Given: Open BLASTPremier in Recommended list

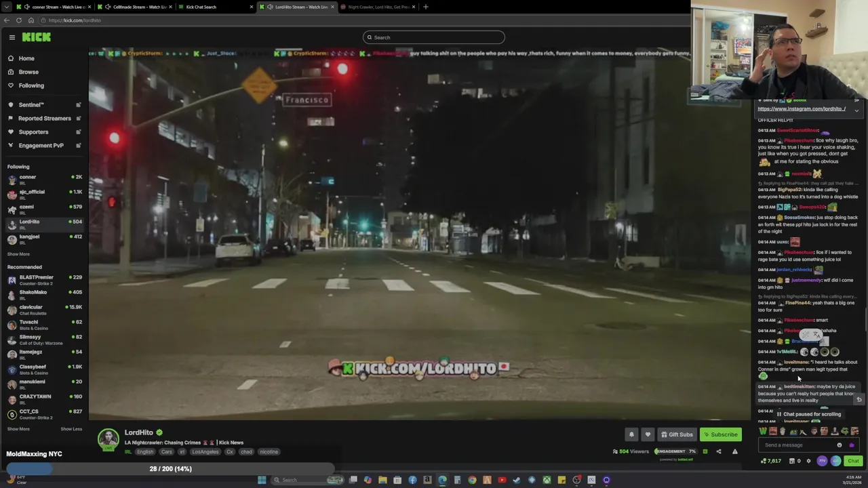Looking at the screenshot, I should pyautogui.click(x=44, y=280).
